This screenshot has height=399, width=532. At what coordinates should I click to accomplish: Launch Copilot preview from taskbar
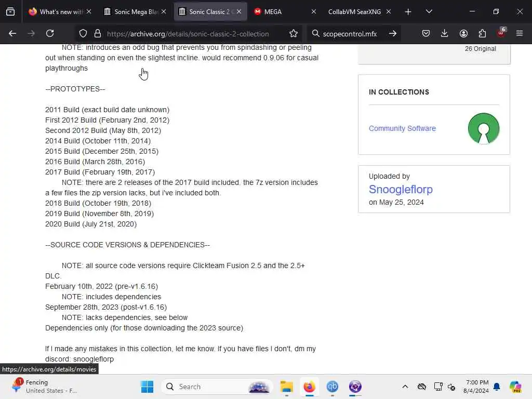point(515,387)
